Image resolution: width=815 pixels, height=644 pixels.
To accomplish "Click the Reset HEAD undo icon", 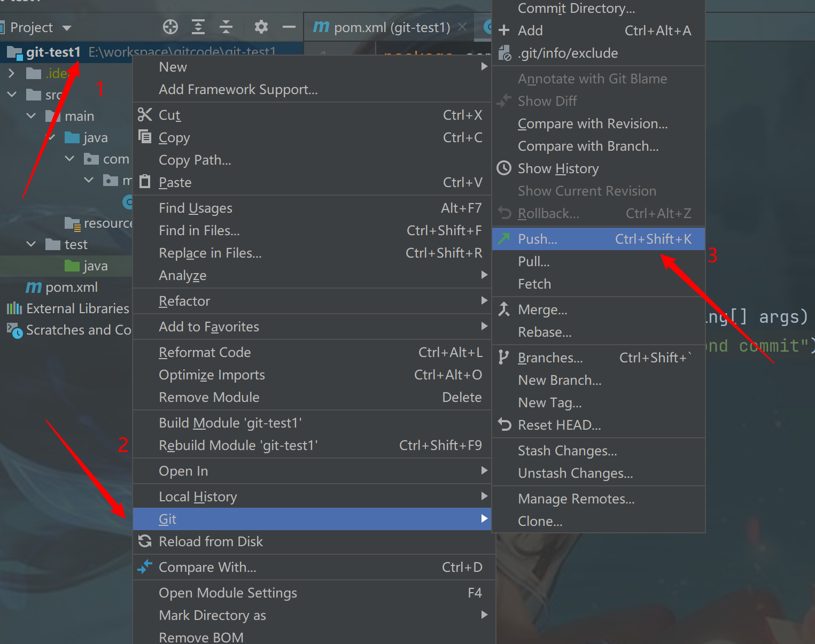I will click(504, 424).
